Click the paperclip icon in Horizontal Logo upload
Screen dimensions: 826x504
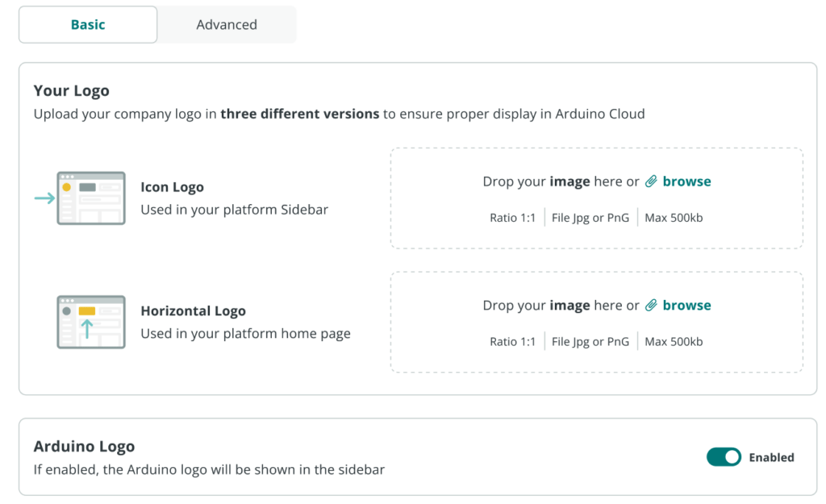point(651,305)
